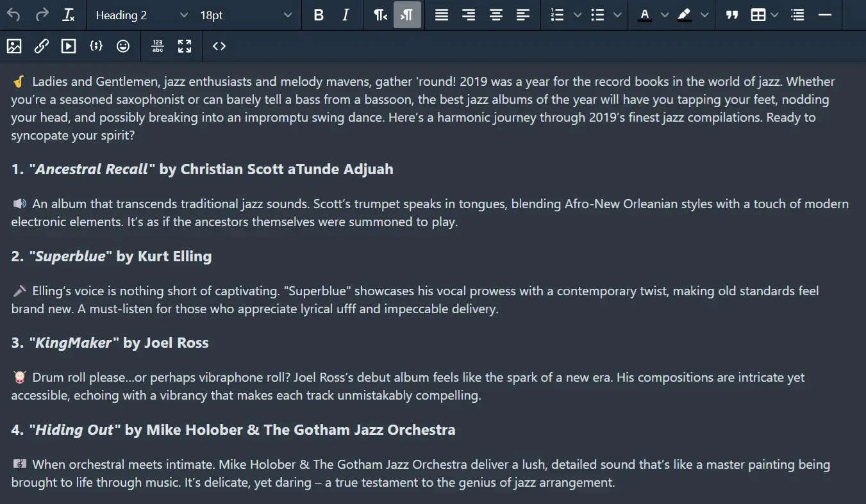Click the undo icon
Image resolution: width=866 pixels, height=504 pixels.
(x=13, y=15)
